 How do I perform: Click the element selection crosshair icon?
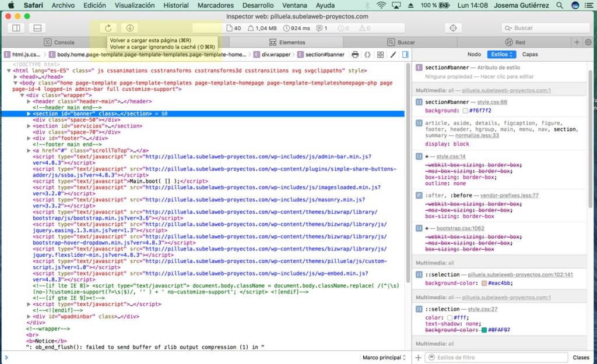tap(453, 28)
